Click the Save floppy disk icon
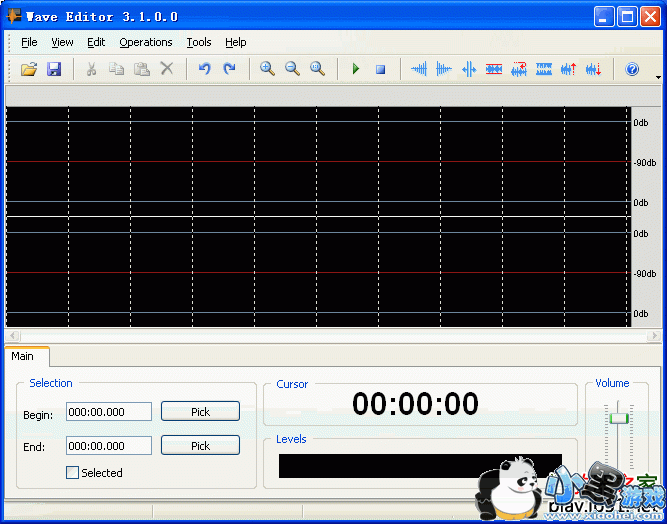This screenshot has width=667, height=524. [54, 69]
